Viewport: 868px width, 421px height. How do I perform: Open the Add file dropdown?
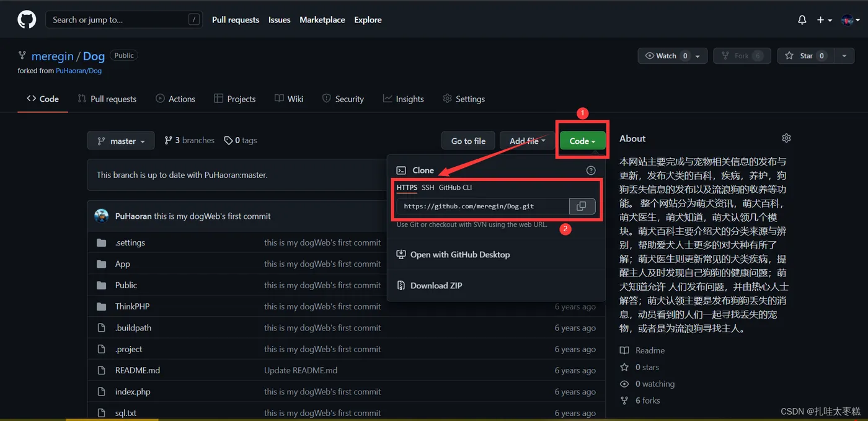(x=528, y=141)
